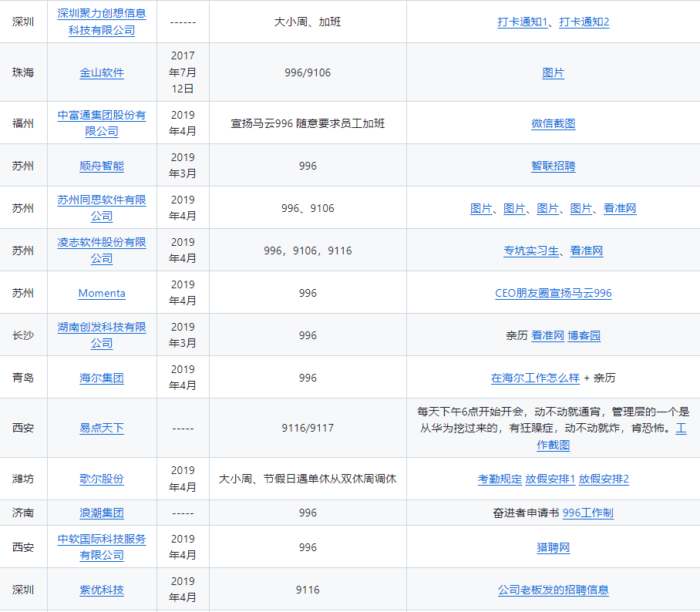
Task: Open the CEO朋友圈宣扬马云996 link
Action: tap(553, 293)
